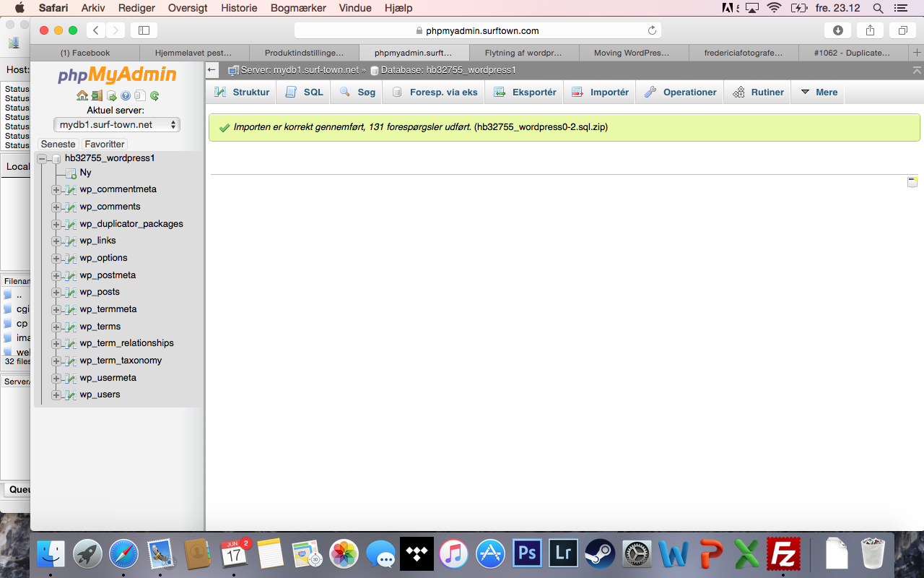The height and width of the screenshot is (578, 924).
Task: Click Safari's download arrow icon
Action: (x=837, y=30)
